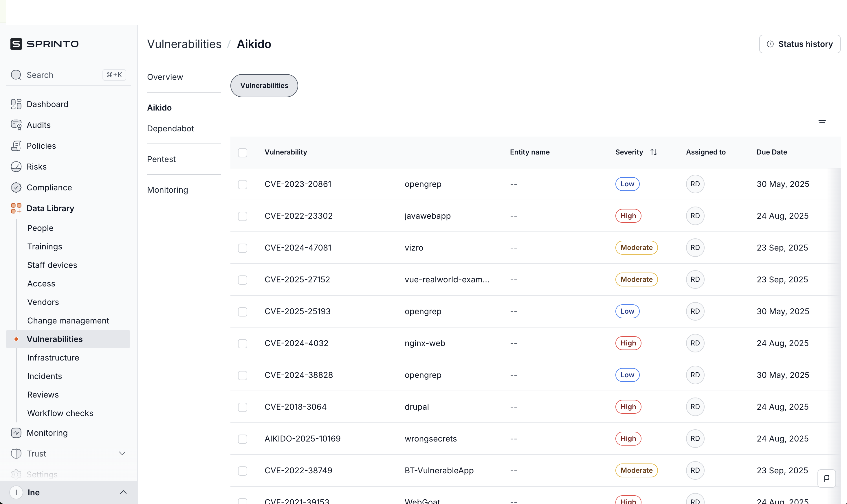Image resolution: width=847 pixels, height=504 pixels.
Task: Click RD avatar for AIKIDO-2025-10169
Action: click(x=695, y=438)
